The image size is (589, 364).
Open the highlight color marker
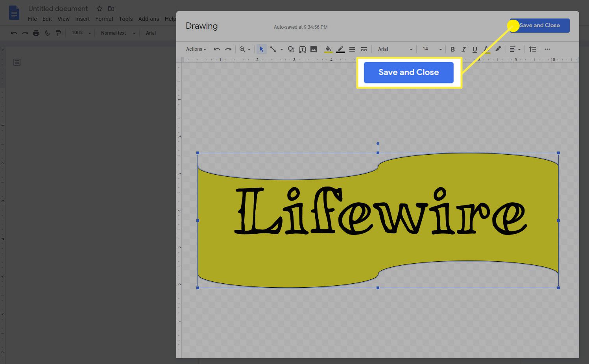(x=498, y=49)
